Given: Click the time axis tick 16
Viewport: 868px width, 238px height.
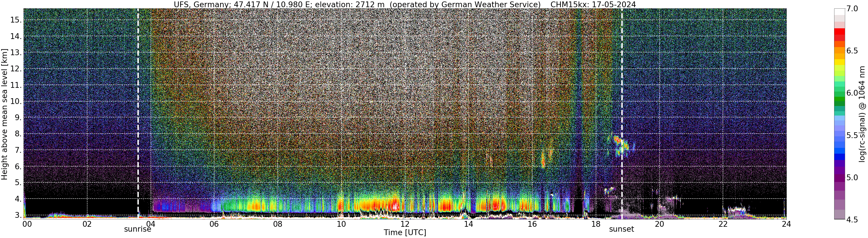Looking at the screenshot, I should pyautogui.click(x=532, y=224).
